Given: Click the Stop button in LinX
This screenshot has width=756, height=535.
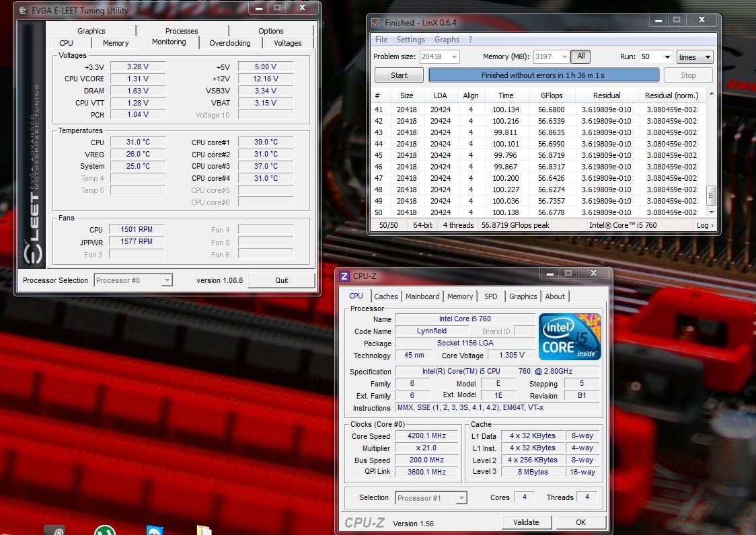Looking at the screenshot, I should coord(688,75).
